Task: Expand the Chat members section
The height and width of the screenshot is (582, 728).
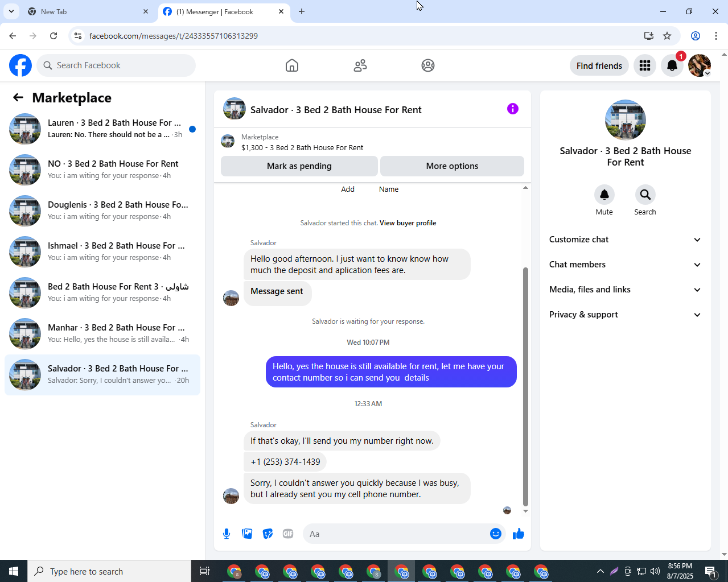Action: pos(626,265)
